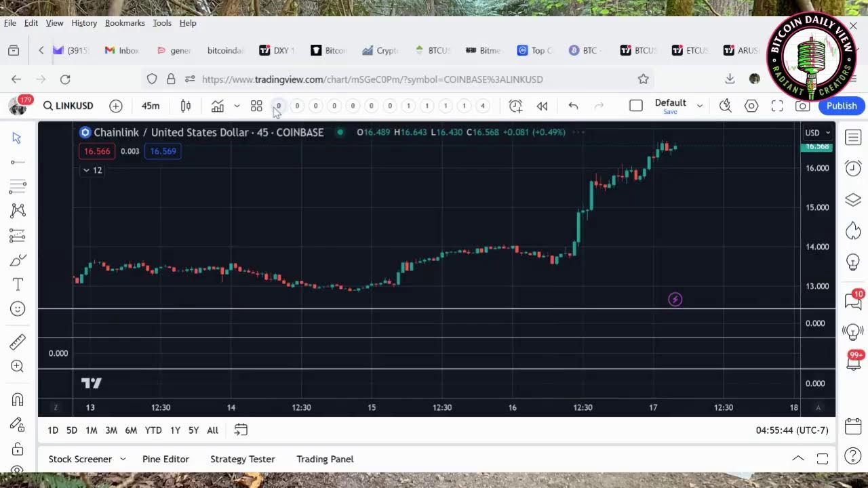Toggle the lock all drawings icon
This screenshot has height=488, width=868.
[x=18, y=449]
